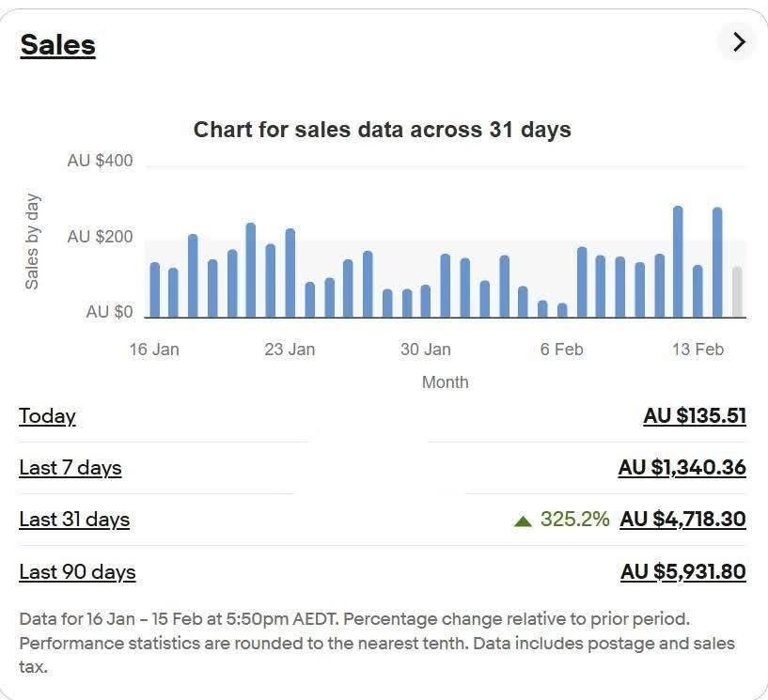This screenshot has height=700, width=768.
Task: Open the Sales heading link
Action: pyautogui.click(x=57, y=45)
